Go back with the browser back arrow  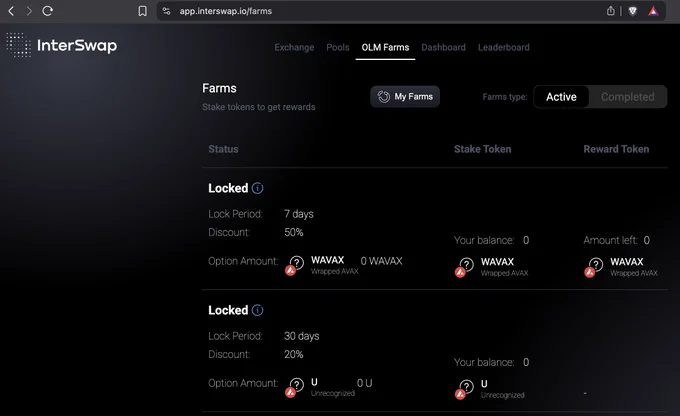[x=12, y=11]
